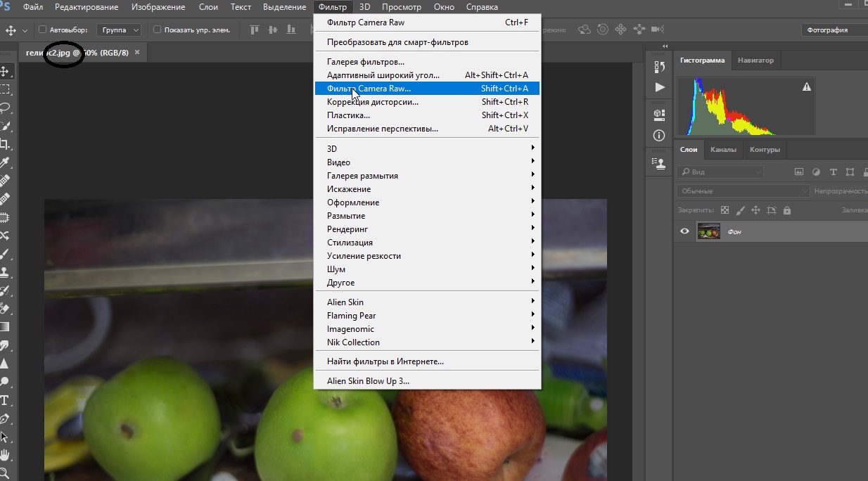Enable Показать упр. элем. checkbox
The height and width of the screenshot is (481, 868).
tap(157, 30)
